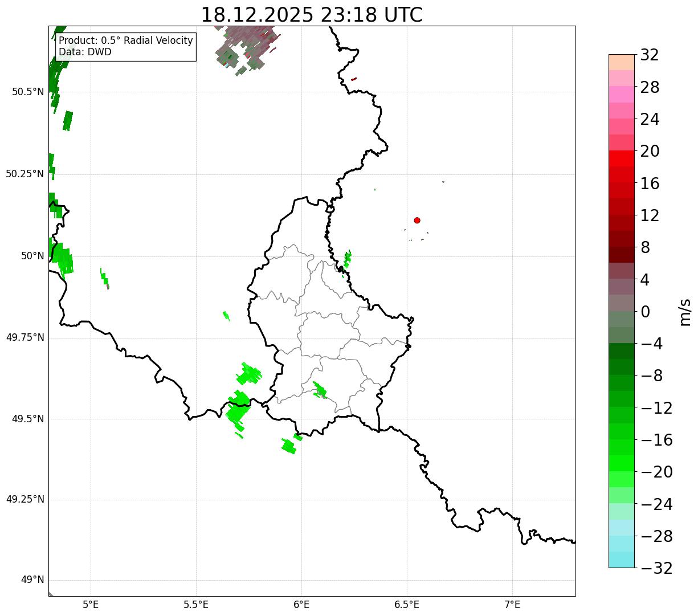Click the 50.5°N latitude label
This screenshot has width=698, height=616.
point(27,92)
